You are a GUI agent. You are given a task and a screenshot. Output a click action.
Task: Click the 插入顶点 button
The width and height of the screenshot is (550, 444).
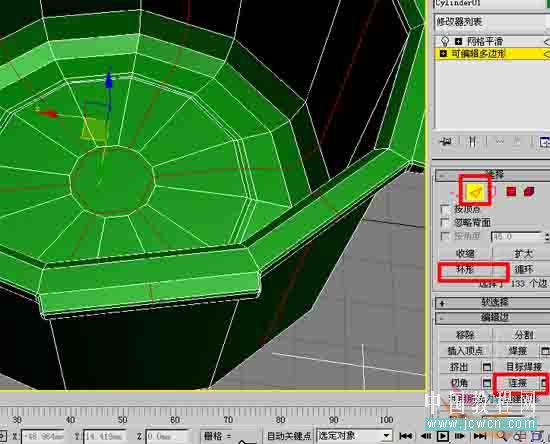tap(465, 351)
